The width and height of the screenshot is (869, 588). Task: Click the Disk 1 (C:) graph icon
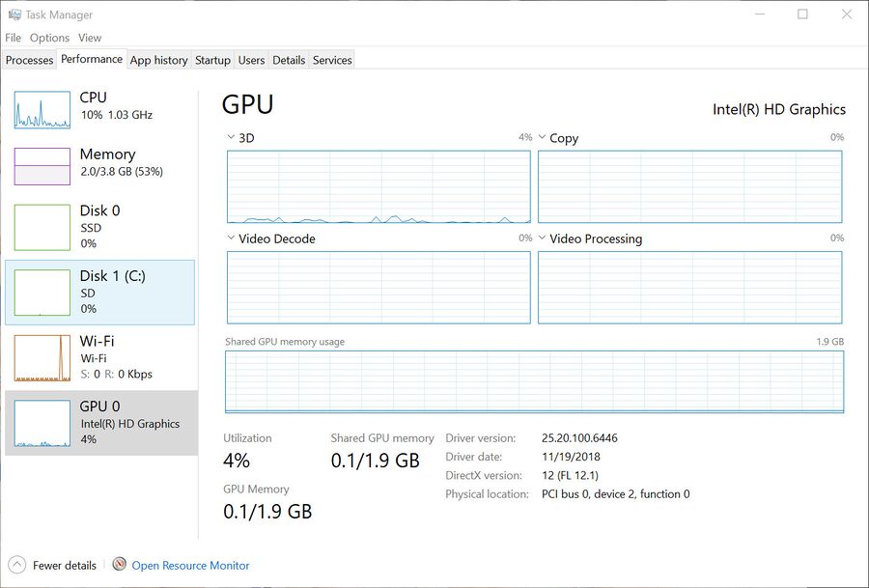click(42, 293)
